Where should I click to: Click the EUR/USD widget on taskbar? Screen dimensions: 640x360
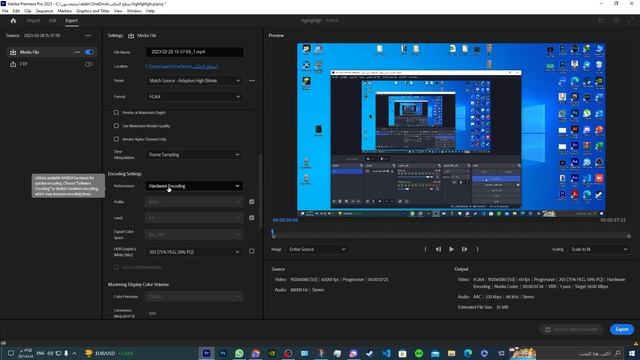pyautogui.click(x=109, y=353)
